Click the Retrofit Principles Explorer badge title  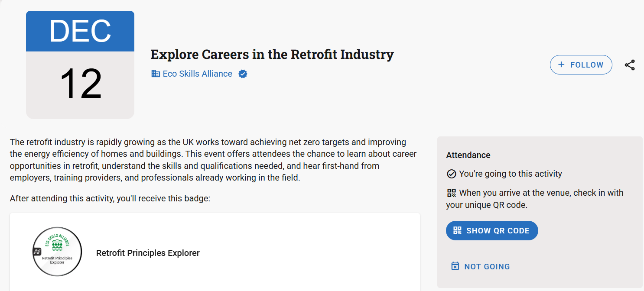coord(148,253)
